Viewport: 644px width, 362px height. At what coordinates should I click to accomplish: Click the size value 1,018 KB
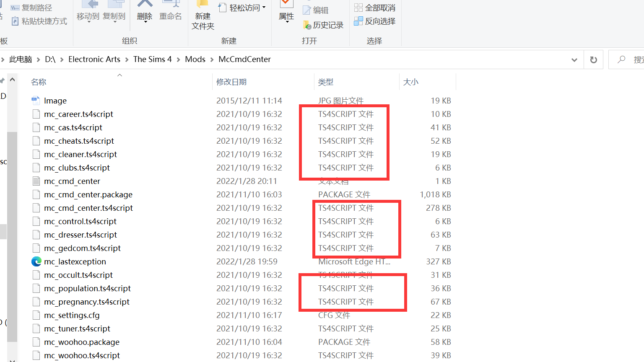pyautogui.click(x=435, y=194)
